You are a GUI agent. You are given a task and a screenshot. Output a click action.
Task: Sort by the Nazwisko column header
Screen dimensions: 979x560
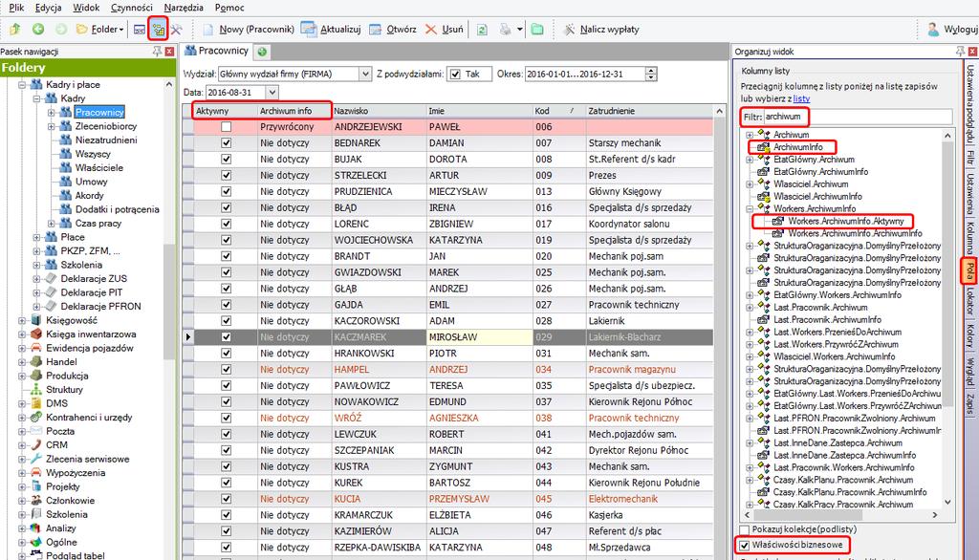[379, 111]
